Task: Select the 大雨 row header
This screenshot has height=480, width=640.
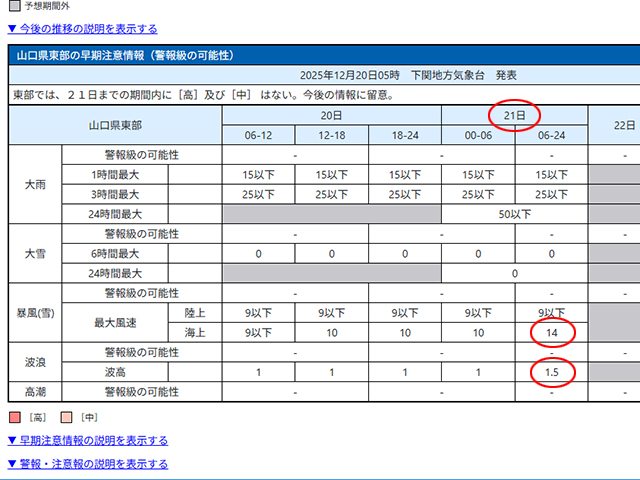Action: click(35, 185)
